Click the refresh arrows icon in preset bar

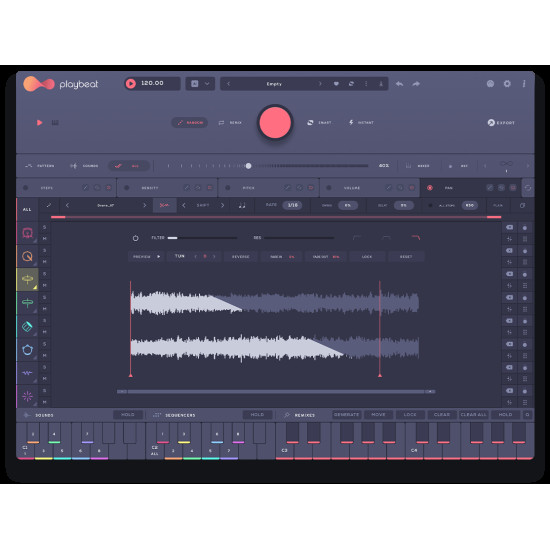tap(351, 84)
